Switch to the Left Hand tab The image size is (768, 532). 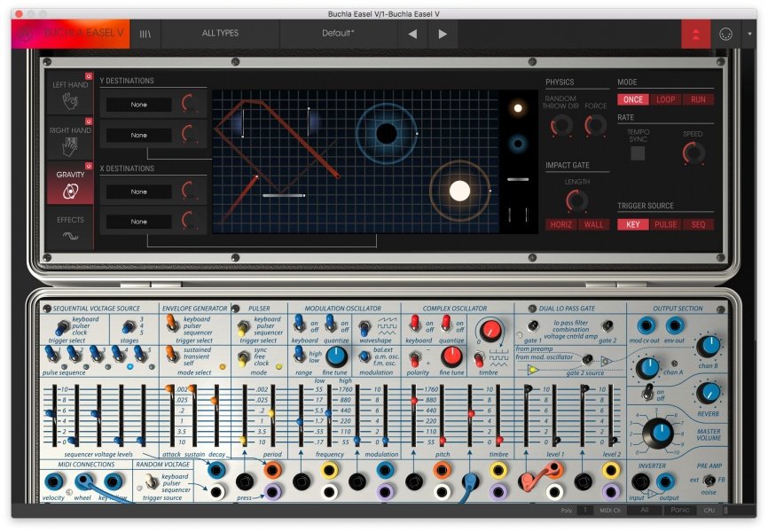point(70,93)
